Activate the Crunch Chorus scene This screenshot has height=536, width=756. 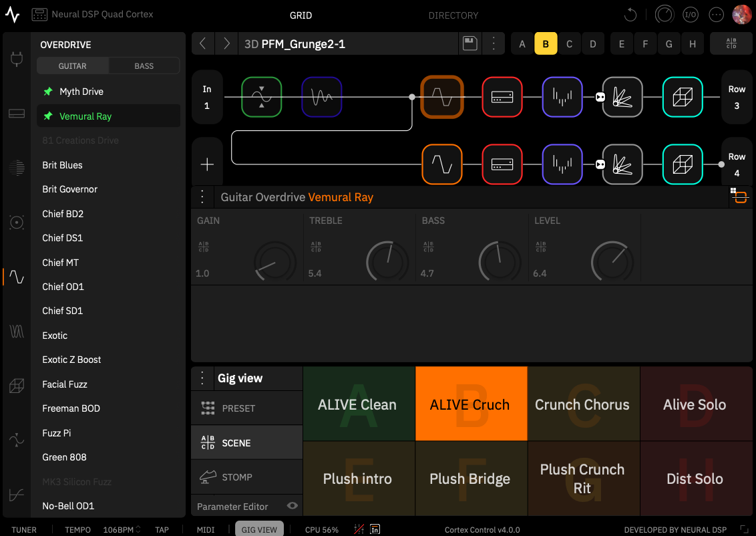coord(584,404)
